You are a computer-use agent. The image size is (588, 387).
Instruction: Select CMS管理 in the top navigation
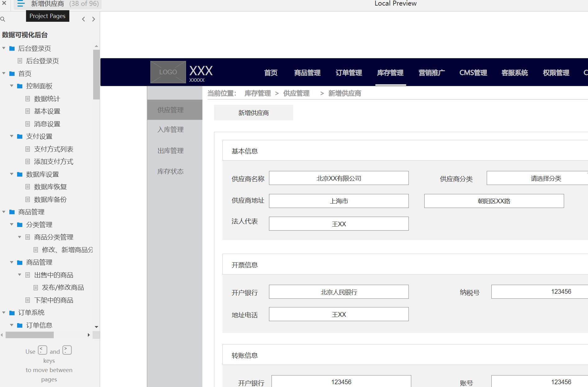(x=473, y=73)
